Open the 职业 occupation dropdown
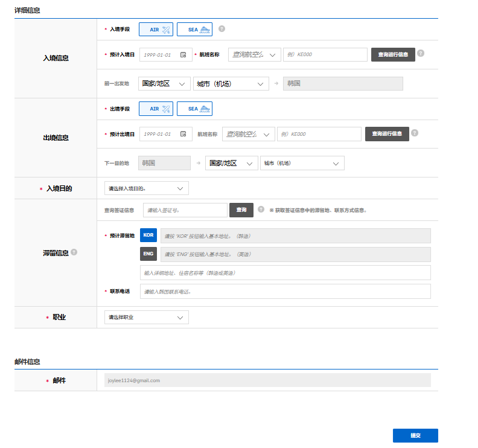 147,317
